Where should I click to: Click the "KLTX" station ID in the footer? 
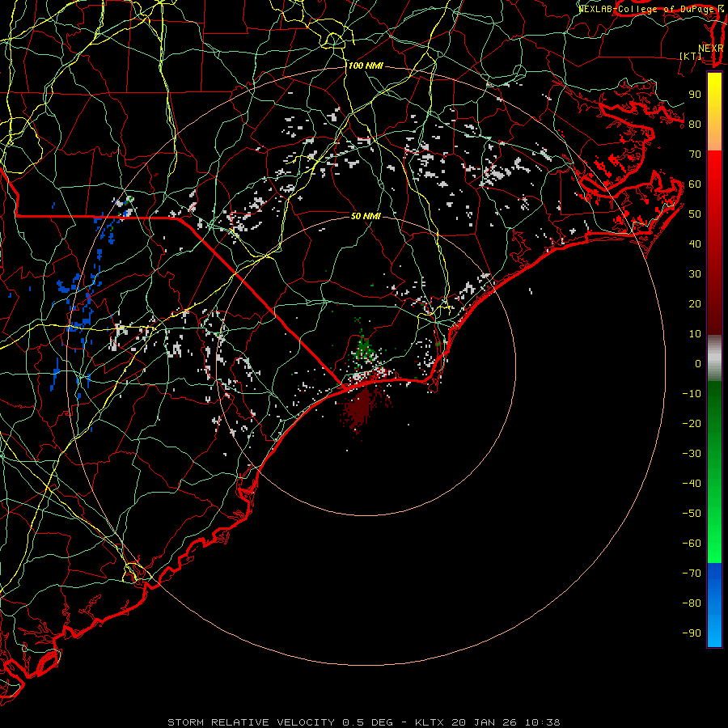click(430, 722)
